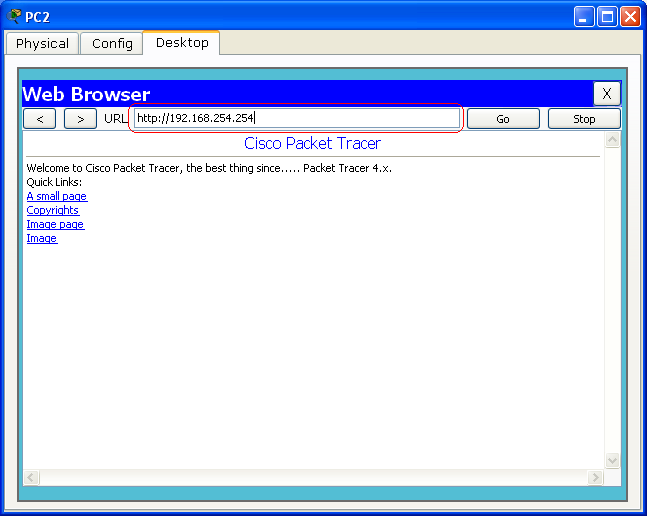Click into the URL address field

(297, 118)
